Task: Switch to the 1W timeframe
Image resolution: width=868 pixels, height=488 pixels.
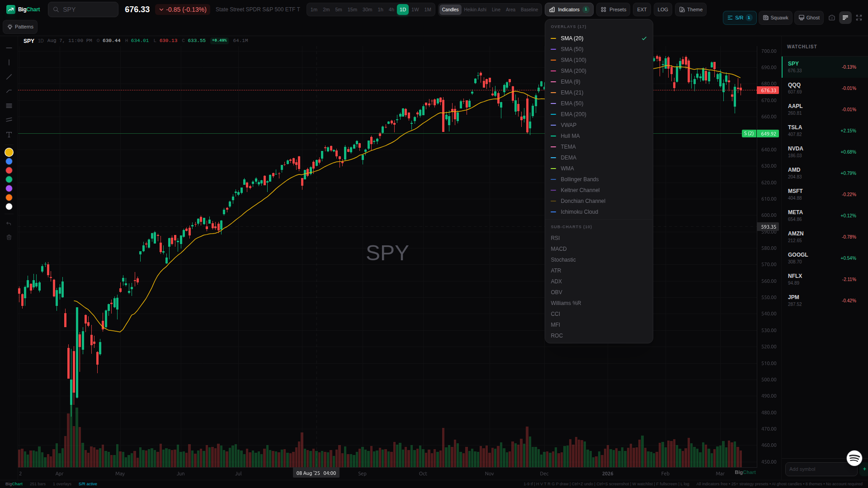Action: click(415, 9)
